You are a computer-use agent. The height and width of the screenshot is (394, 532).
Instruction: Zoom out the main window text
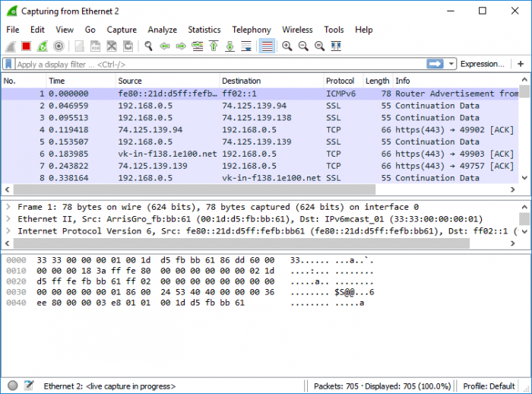[303, 46]
